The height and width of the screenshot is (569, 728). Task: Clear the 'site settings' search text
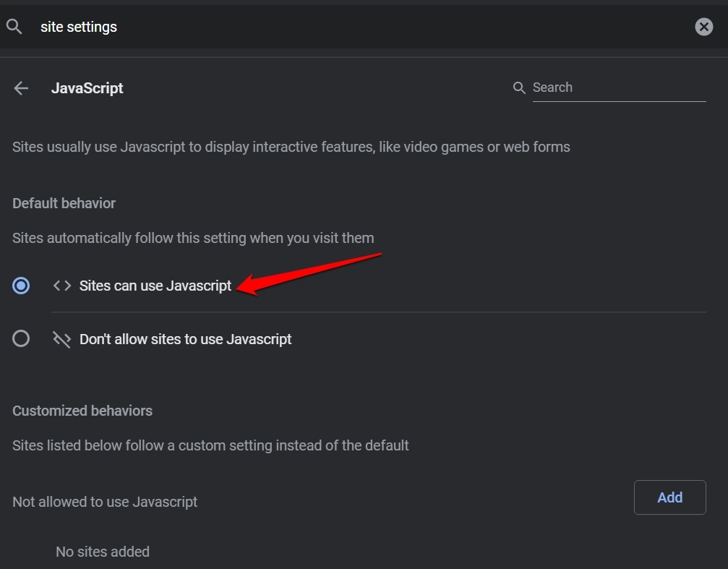(704, 27)
